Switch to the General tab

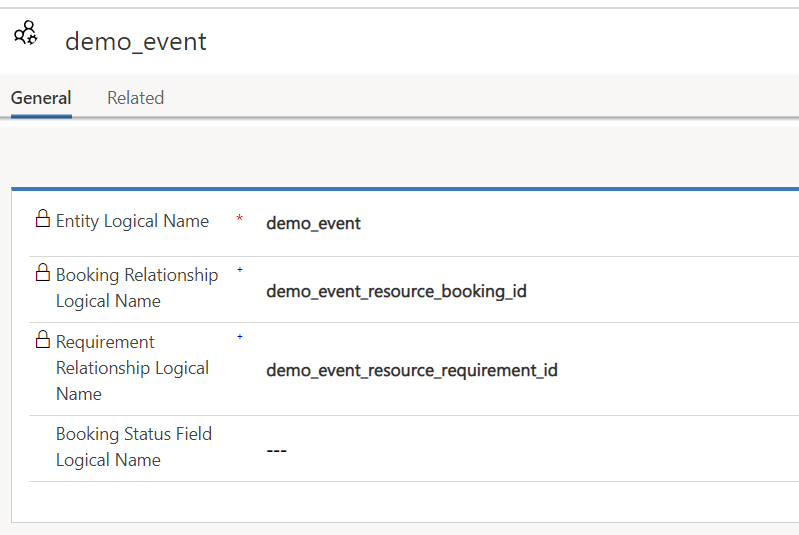[41, 98]
